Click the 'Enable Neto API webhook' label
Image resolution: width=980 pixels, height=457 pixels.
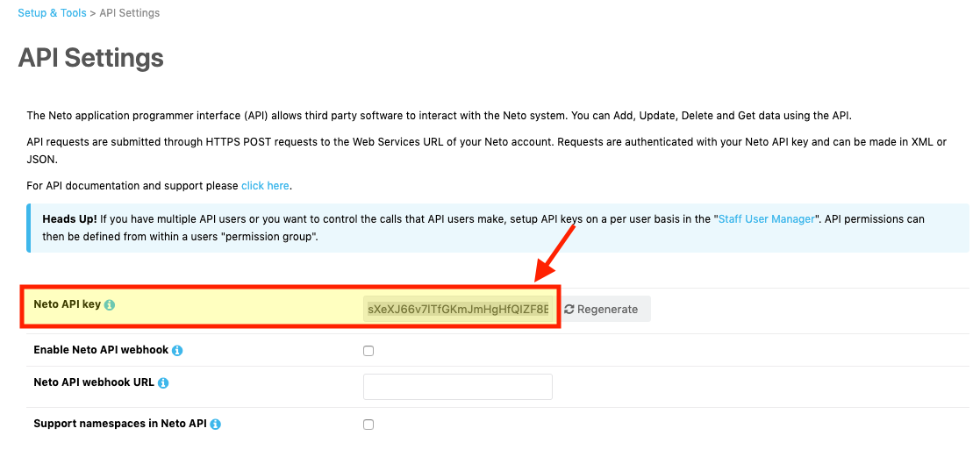[x=101, y=350]
